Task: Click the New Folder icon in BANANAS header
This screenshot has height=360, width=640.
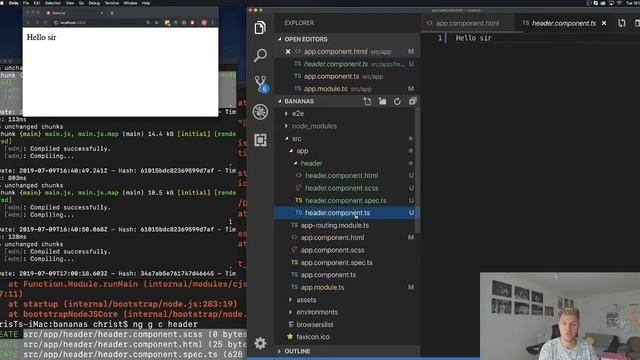Action: (382, 101)
